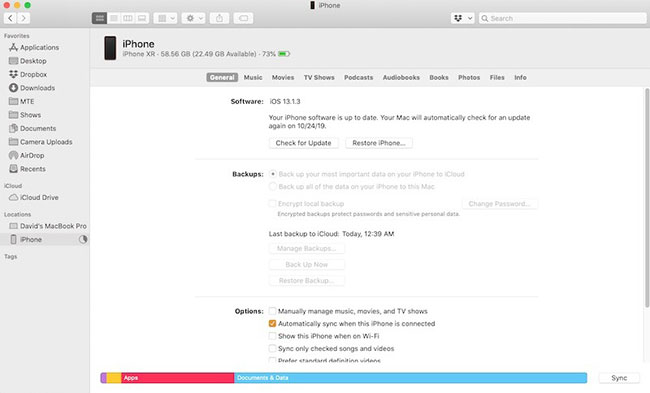Click Check for Update button

tap(303, 143)
